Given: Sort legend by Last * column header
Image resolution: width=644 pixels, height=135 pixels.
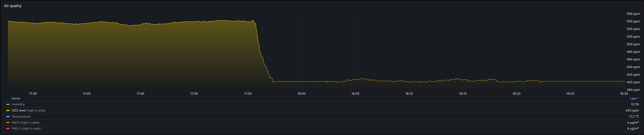Looking at the screenshot, I should click(634, 98).
